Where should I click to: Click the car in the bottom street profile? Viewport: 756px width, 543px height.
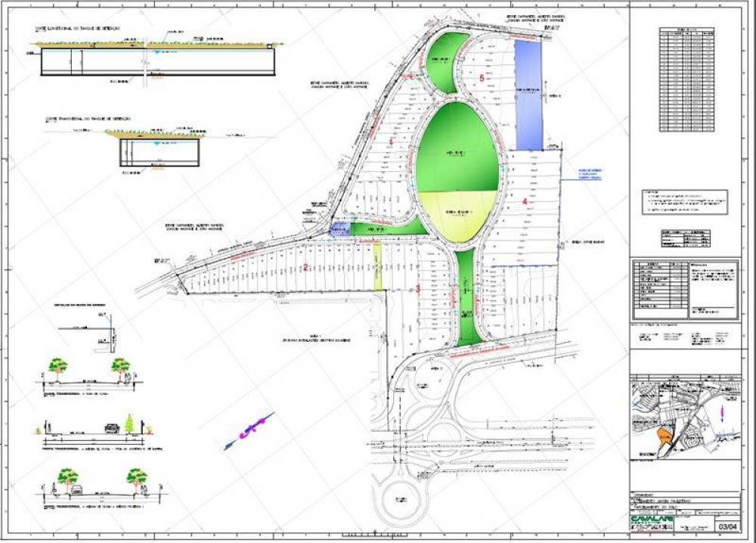click(x=76, y=490)
